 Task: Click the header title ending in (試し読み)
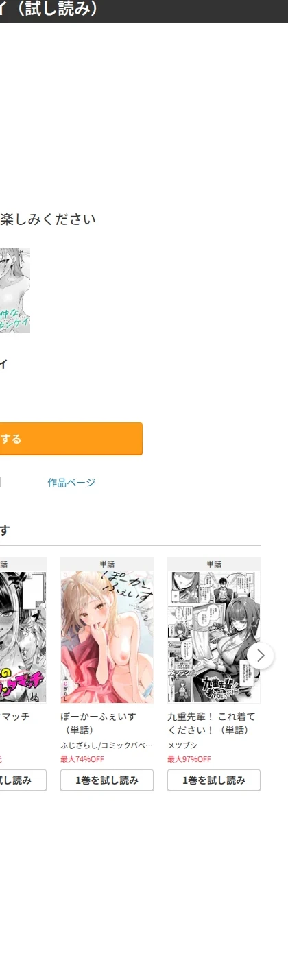pos(49,9)
